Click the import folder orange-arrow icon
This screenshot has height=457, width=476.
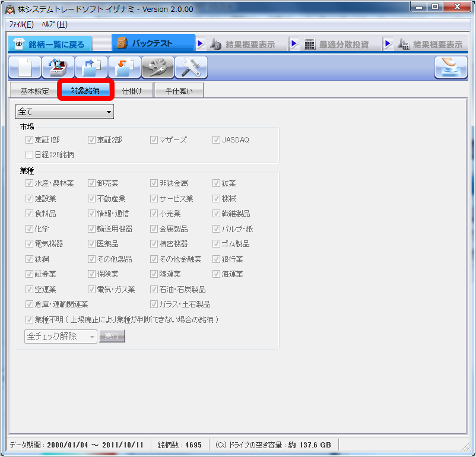tap(125, 67)
